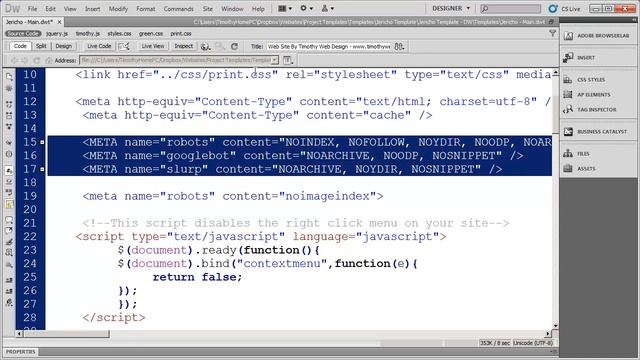Click the vertical scrollbar down arrow
The width and height of the screenshot is (640, 360).
point(556,326)
